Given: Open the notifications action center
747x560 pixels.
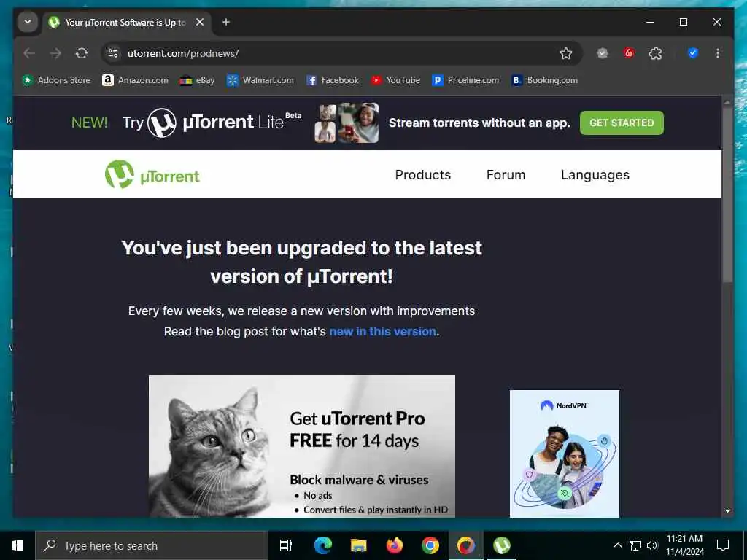Looking at the screenshot, I should [x=723, y=545].
